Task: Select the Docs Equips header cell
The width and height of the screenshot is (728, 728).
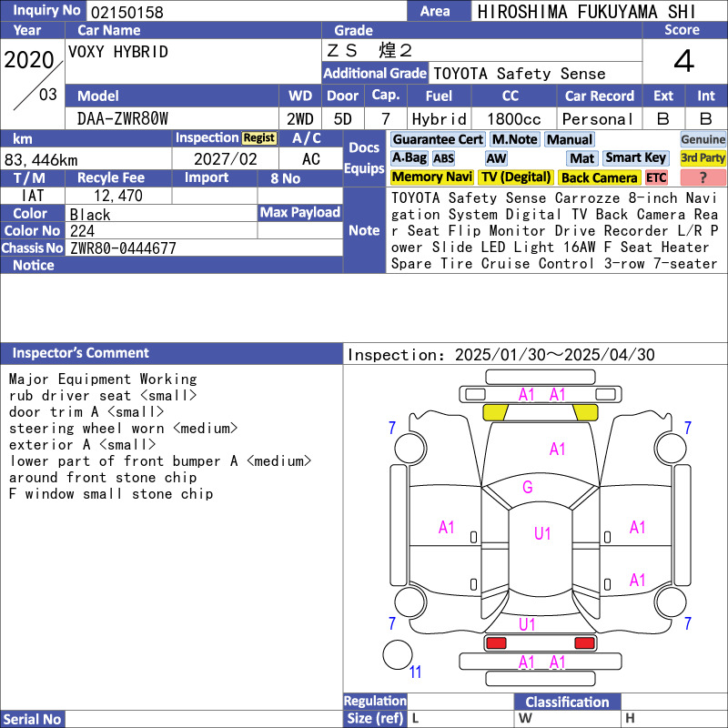Action: click(364, 158)
